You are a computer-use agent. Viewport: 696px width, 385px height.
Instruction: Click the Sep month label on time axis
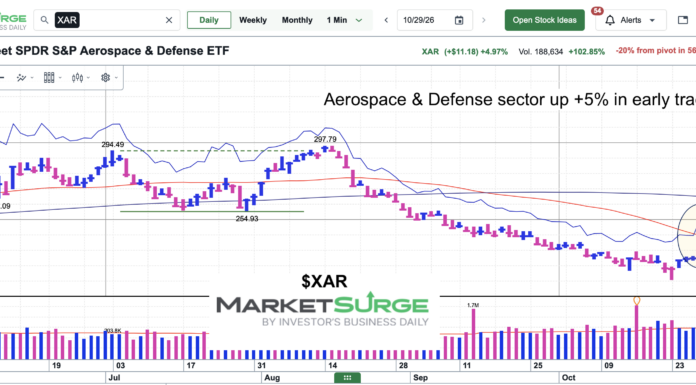tap(420, 377)
